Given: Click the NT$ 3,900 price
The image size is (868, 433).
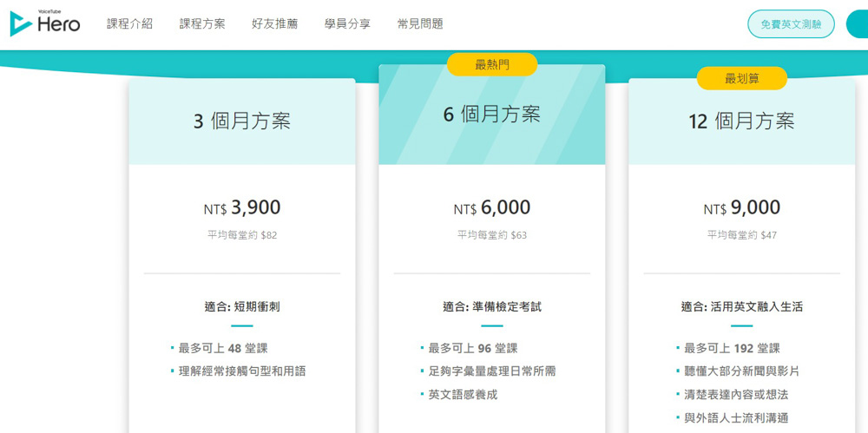Looking at the screenshot, I should coord(242,208).
